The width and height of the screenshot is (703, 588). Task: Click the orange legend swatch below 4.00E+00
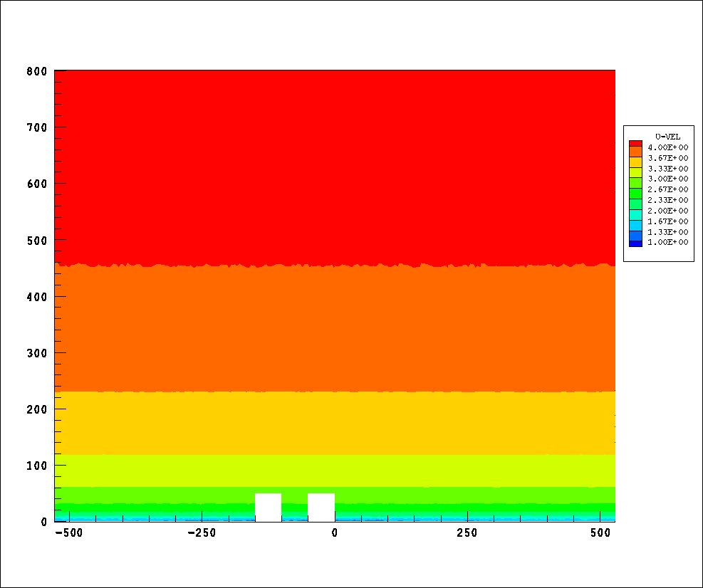(635, 152)
